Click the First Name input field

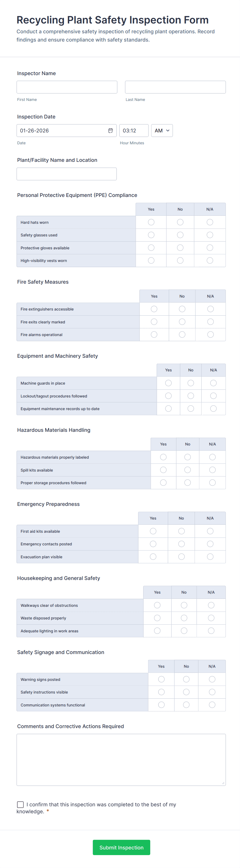67,87
